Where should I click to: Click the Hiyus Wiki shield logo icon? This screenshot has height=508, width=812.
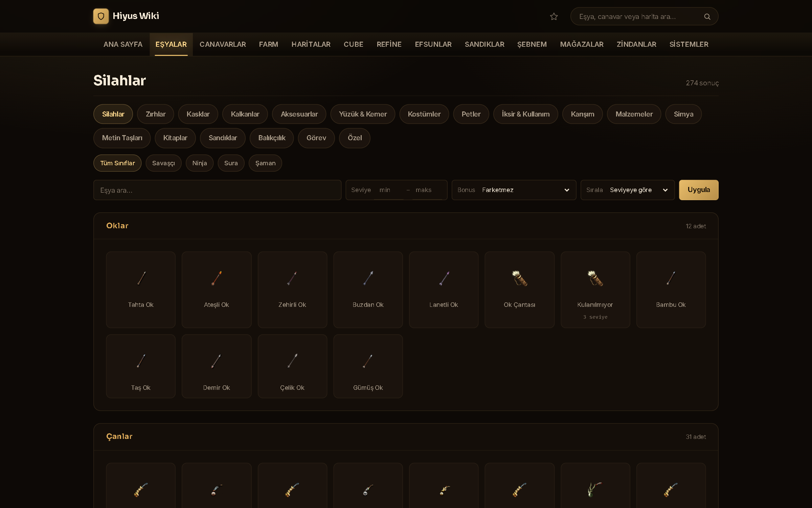pos(101,16)
